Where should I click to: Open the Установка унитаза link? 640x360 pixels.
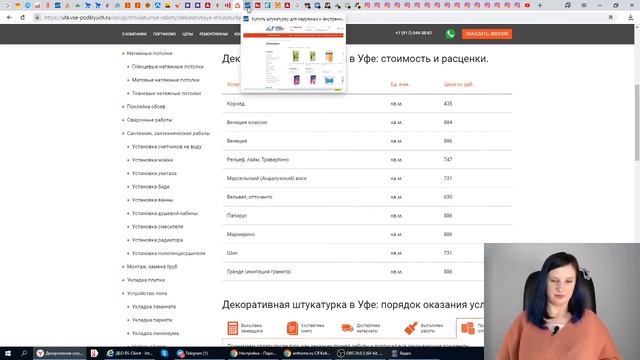click(154, 173)
